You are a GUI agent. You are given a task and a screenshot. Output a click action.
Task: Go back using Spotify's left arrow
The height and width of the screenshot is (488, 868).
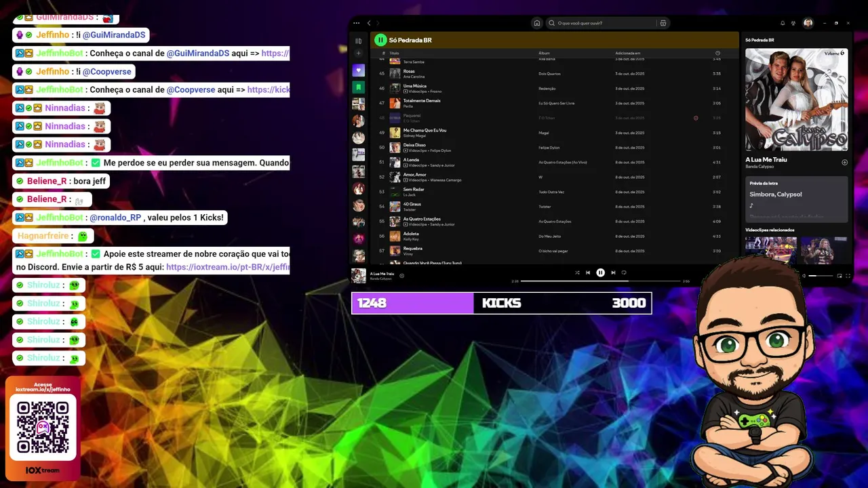[x=369, y=23]
